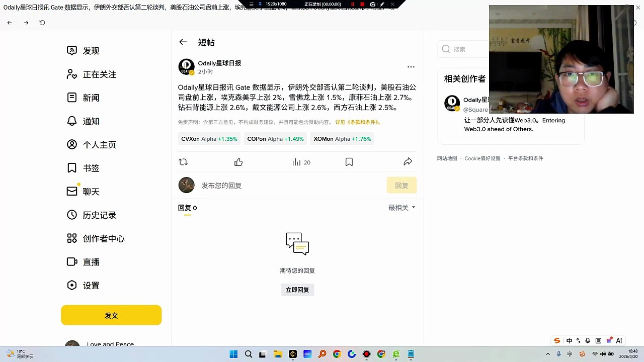Select the XOMon Alpha +1.76% tag
This screenshot has height=362, width=644.
(342, 139)
